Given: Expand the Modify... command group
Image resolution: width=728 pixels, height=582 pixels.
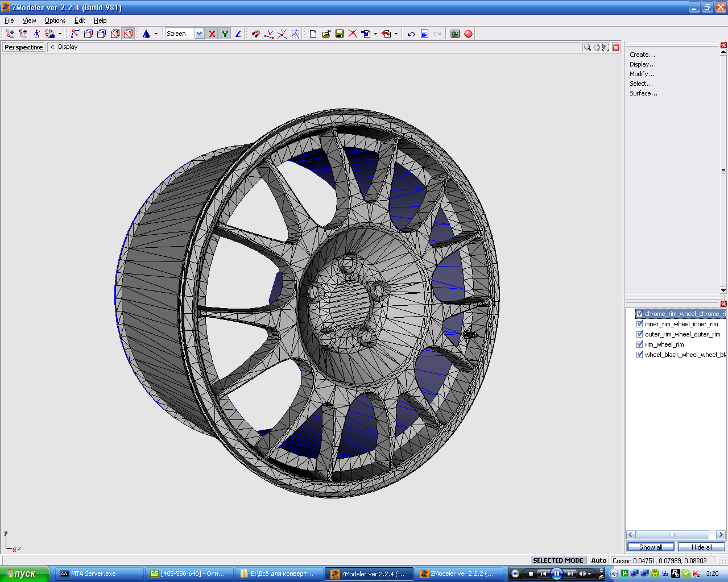Looking at the screenshot, I should point(642,74).
